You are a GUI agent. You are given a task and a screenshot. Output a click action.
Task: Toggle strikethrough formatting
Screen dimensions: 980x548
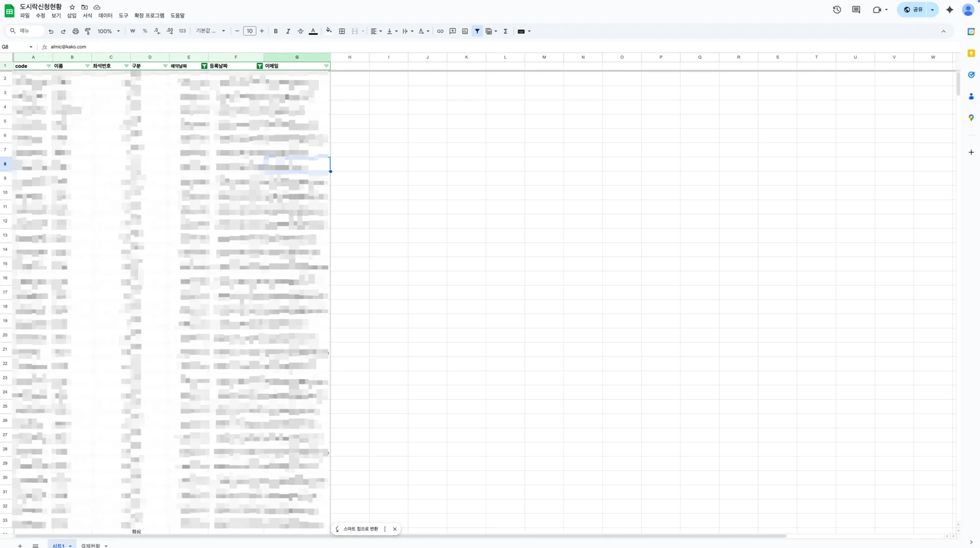301,31
